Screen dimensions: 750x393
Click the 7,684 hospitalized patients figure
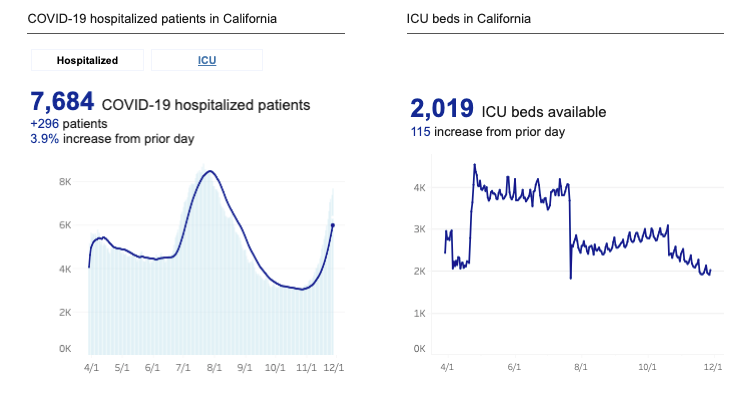click(62, 101)
